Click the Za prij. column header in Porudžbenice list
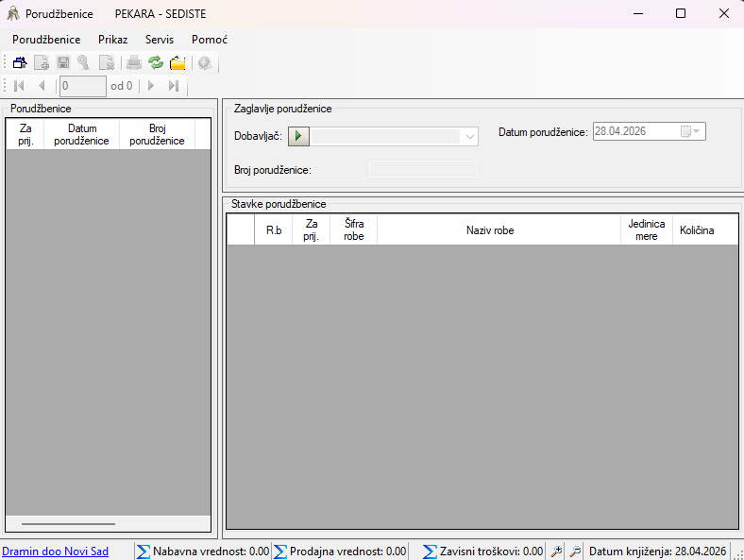Screen dimensions: 744x560 click(25, 135)
